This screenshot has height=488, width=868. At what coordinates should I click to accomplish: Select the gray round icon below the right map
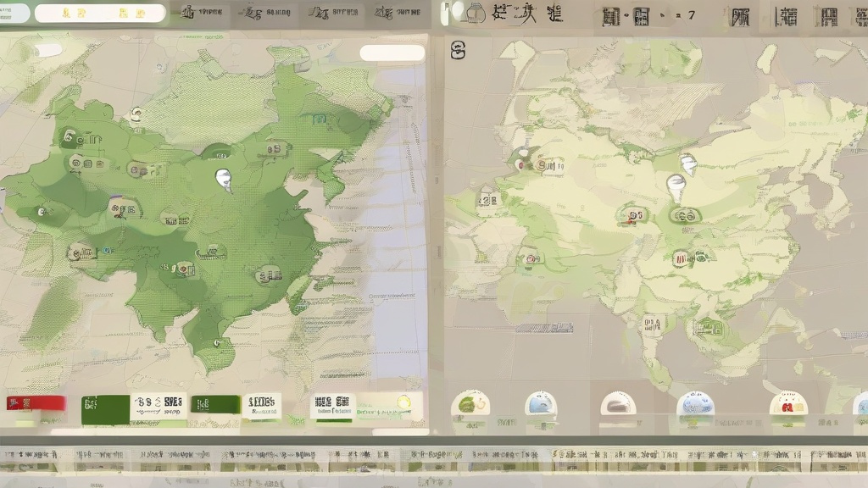click(618, 404)
